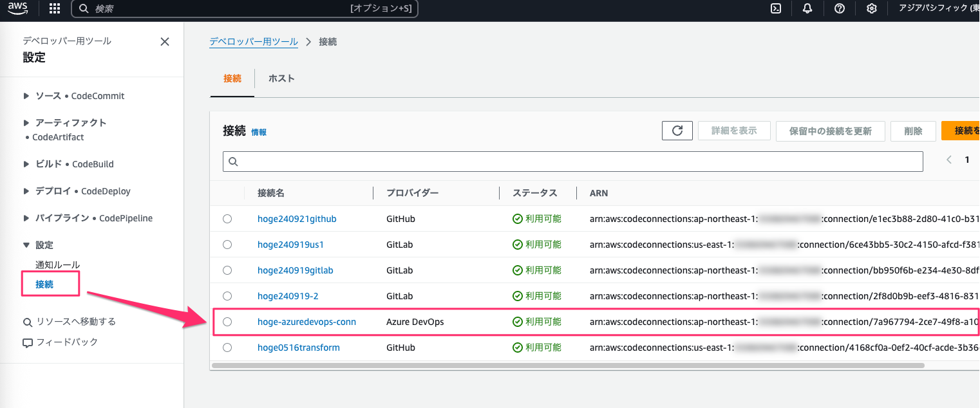
Task: Open the 情報 info link
Action: click(x=259, y=133)
